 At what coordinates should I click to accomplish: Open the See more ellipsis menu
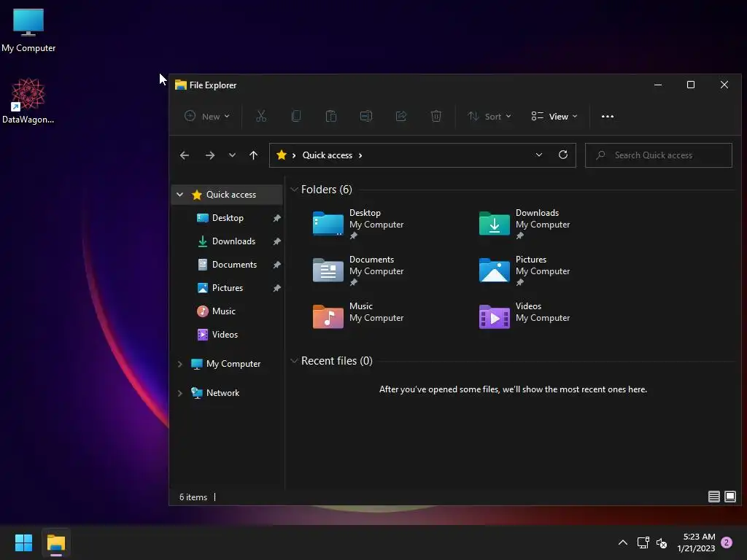click(x=608, y=116)
